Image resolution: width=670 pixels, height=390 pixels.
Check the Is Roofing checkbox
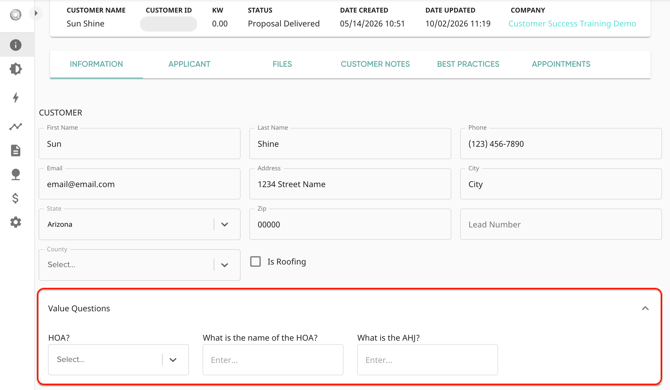pos(256,261)
